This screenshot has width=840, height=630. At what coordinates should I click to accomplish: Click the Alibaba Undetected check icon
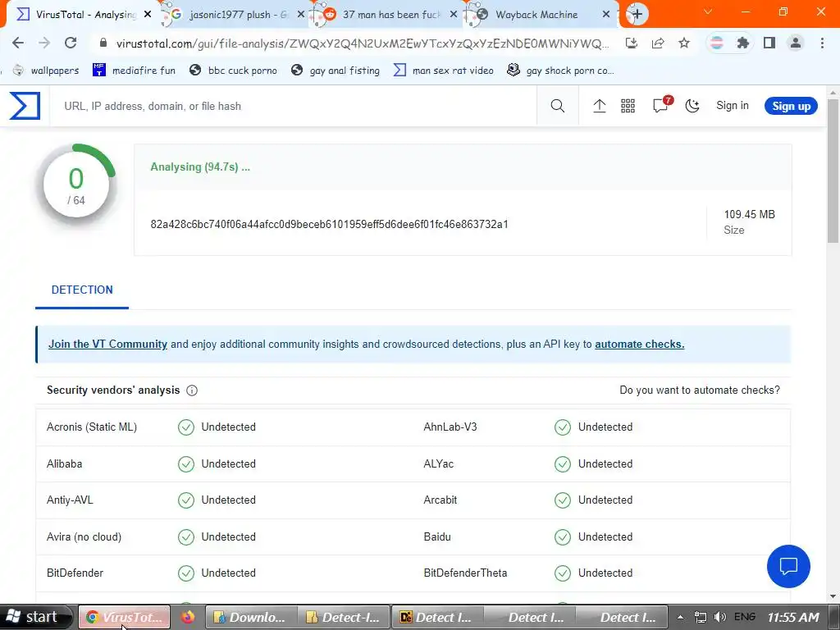[186, 464]
